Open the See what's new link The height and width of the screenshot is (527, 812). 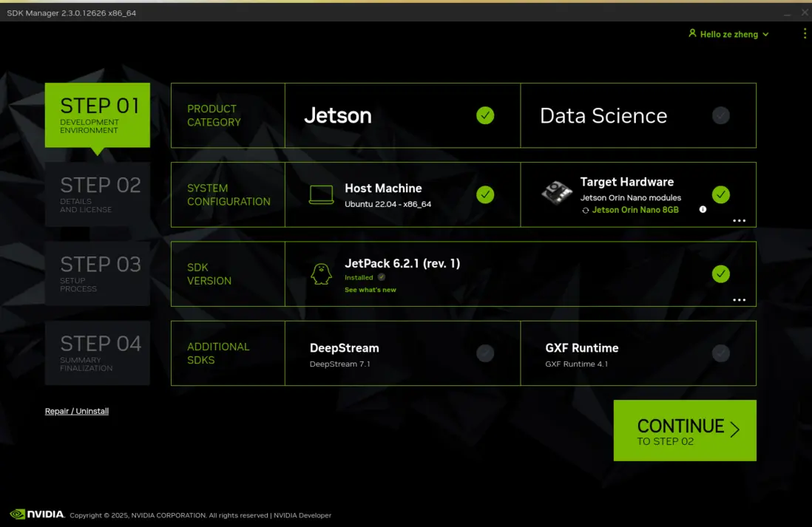pos(371,290)
